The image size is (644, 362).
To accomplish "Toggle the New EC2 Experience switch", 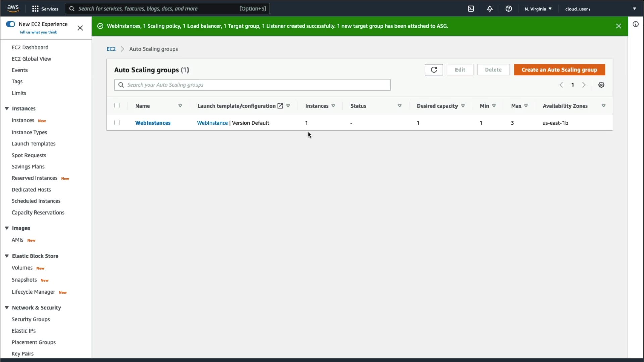I will [x=11, y=24].
